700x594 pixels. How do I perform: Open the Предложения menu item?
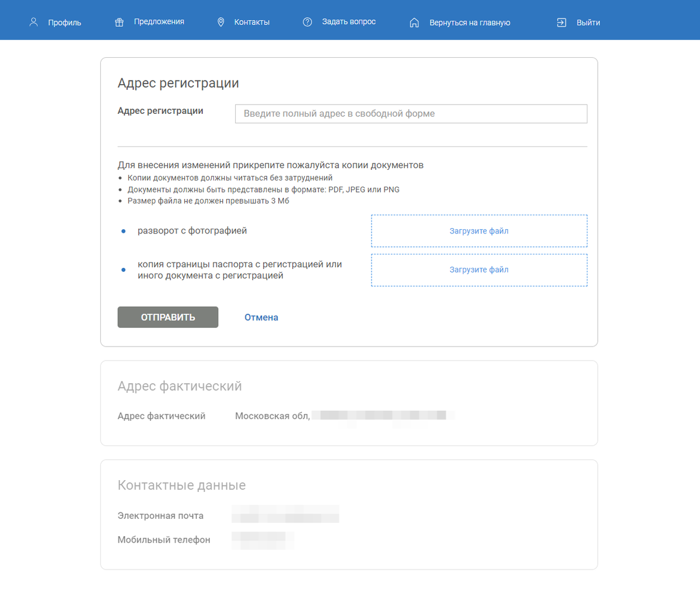[x=159, y=22]
